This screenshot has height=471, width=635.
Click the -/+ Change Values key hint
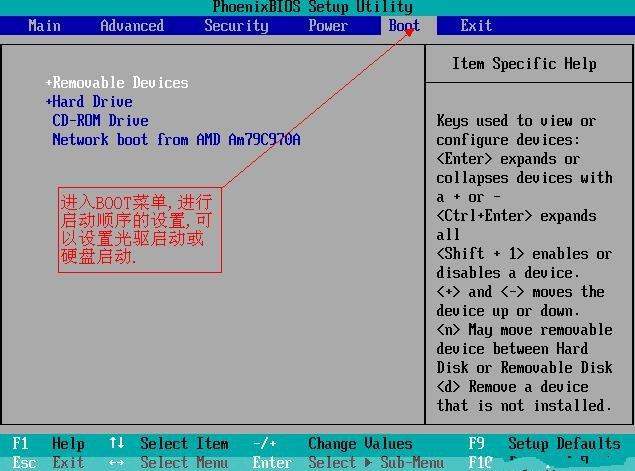pos(264,444)
